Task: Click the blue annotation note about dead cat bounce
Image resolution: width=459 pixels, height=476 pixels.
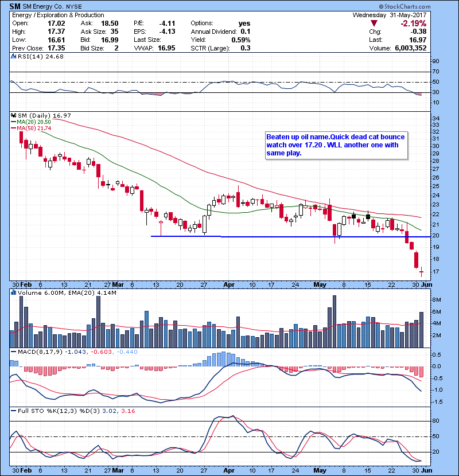Action: click(x=336, y=145)
